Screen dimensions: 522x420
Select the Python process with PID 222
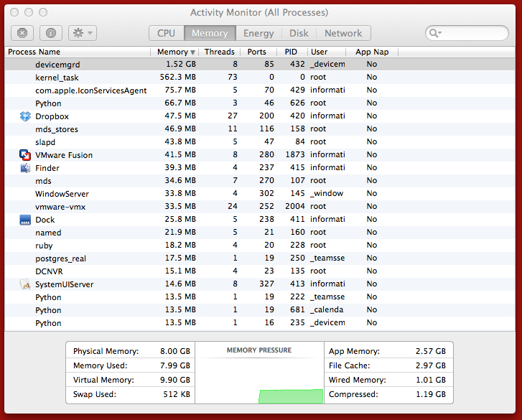coord(260,297)
